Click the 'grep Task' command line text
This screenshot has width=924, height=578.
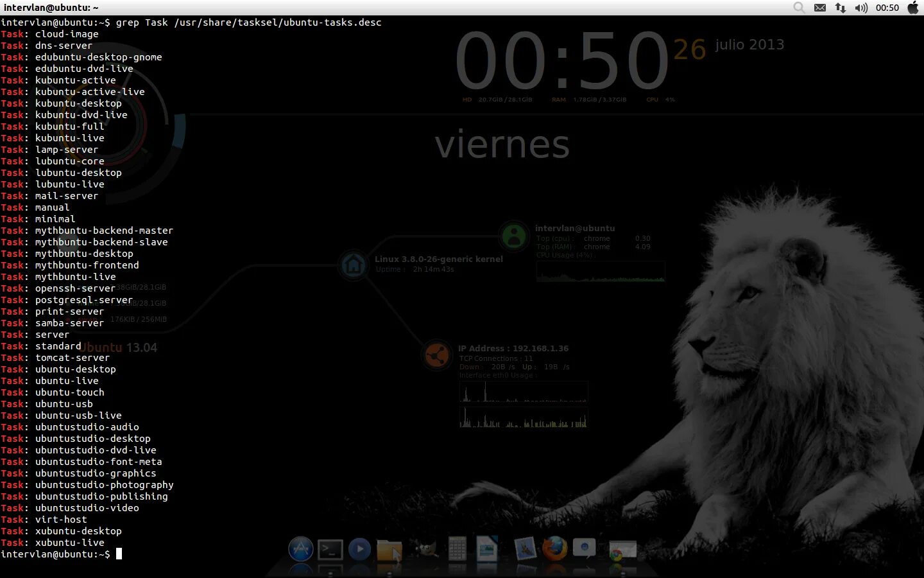[248, 22]
